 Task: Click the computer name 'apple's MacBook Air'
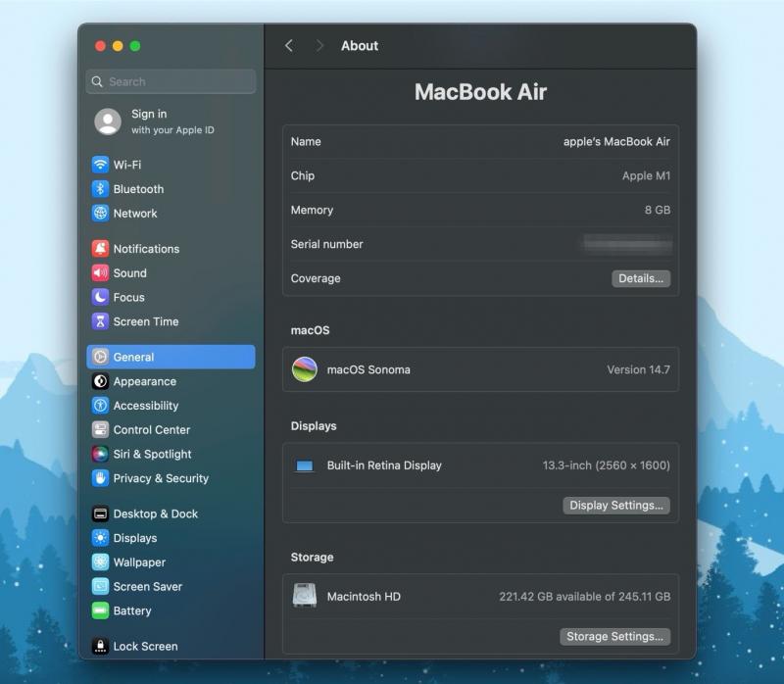(616, 141)
